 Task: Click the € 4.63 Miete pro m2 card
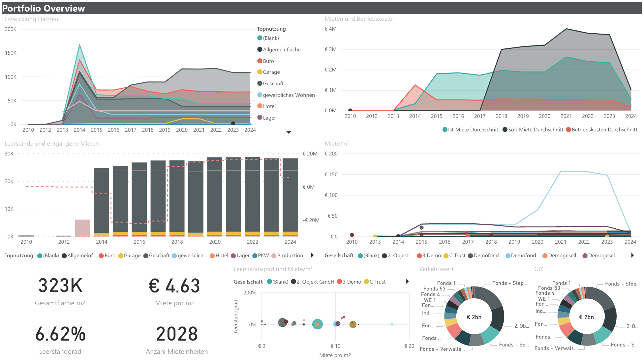point(175,291)
